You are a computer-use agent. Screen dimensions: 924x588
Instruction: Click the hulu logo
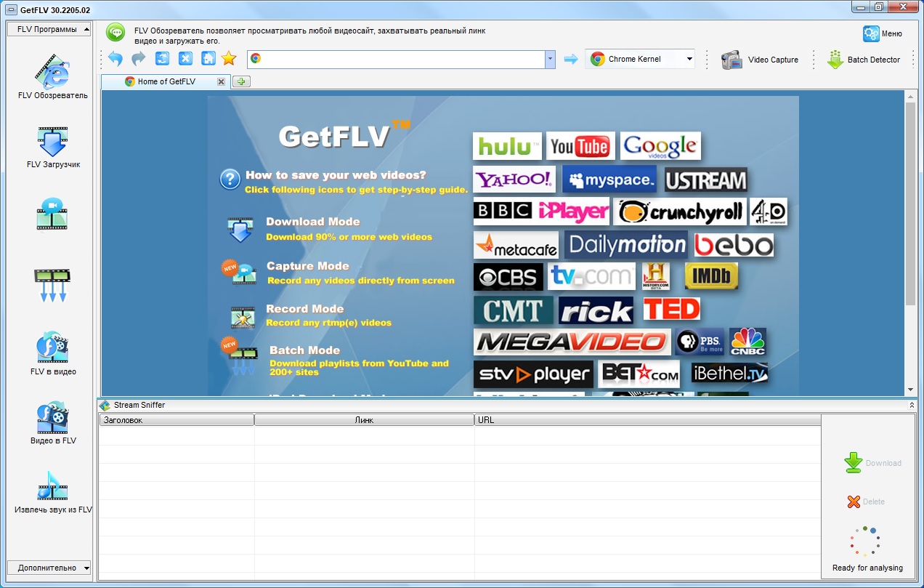pos(507,146)
